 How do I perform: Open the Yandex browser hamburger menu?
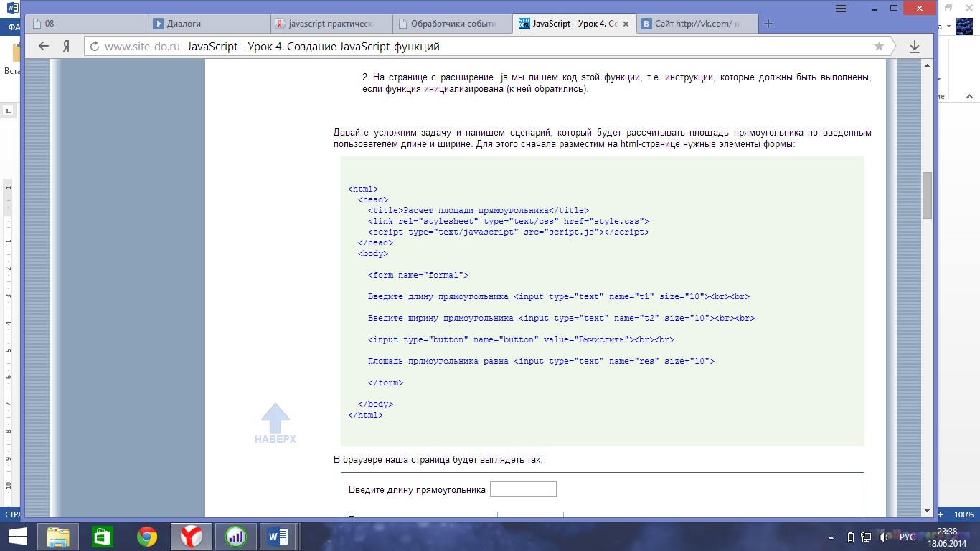(839, 7)
